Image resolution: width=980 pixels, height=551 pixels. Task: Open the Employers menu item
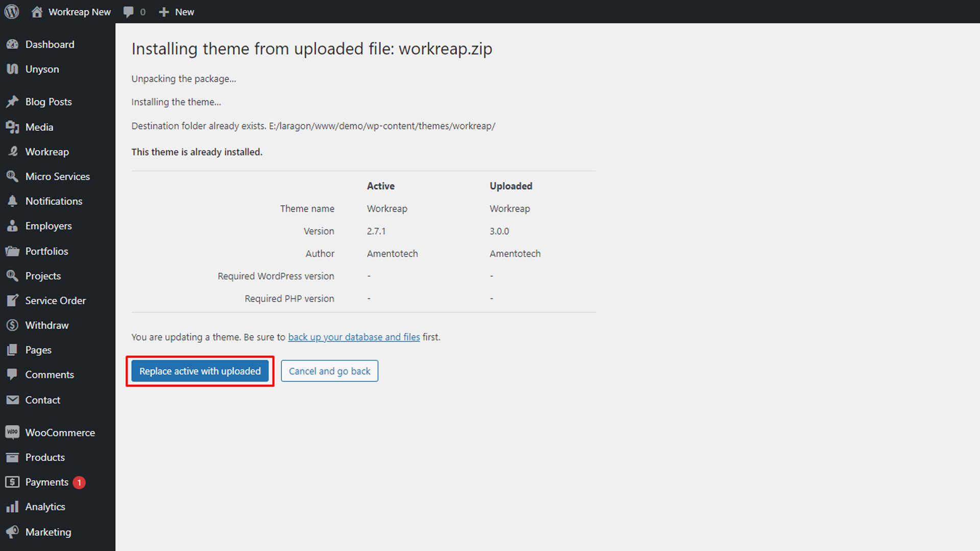click(48, 226)
